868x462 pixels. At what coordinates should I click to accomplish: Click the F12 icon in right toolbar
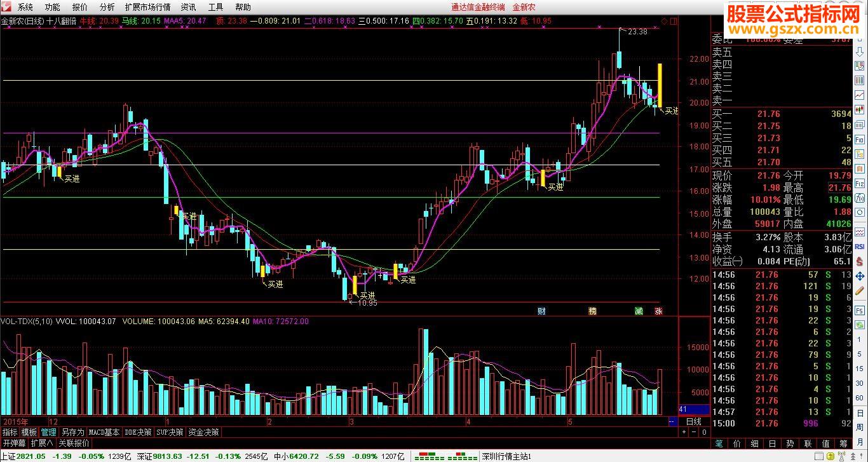pos(860,185)
